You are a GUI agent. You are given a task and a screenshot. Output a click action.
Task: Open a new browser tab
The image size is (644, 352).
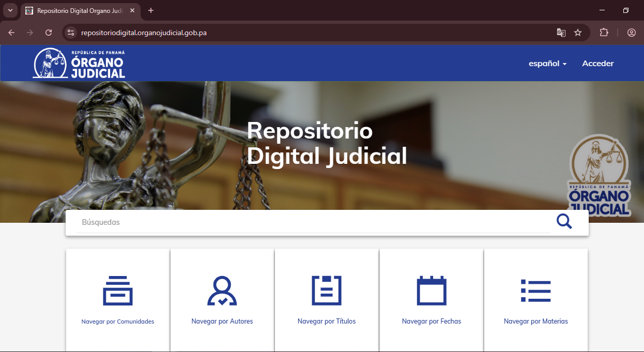pyautogui.click(x=151, y=10)
